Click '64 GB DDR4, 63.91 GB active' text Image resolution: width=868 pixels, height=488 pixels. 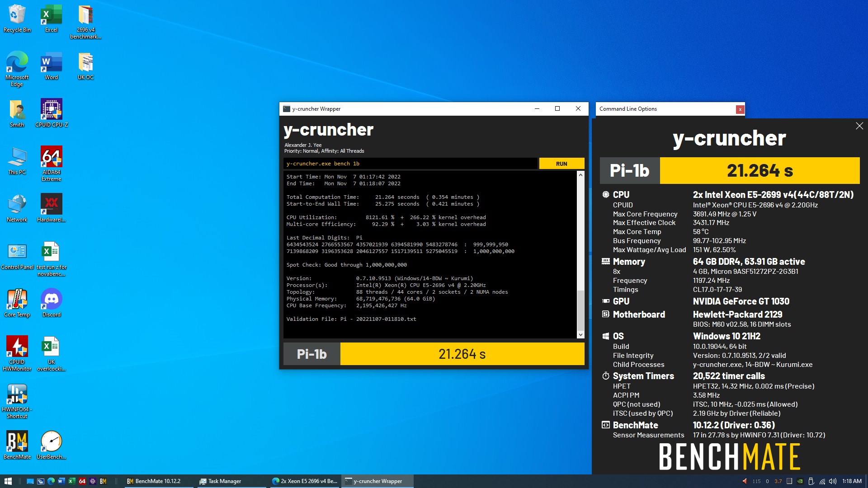[749, 262]
